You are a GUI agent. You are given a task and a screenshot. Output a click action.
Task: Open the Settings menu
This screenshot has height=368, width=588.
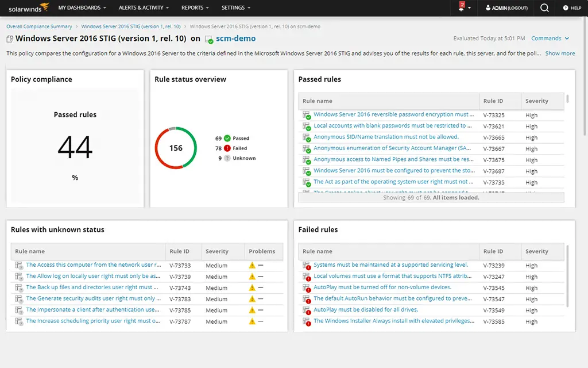[x=236, y=7]
